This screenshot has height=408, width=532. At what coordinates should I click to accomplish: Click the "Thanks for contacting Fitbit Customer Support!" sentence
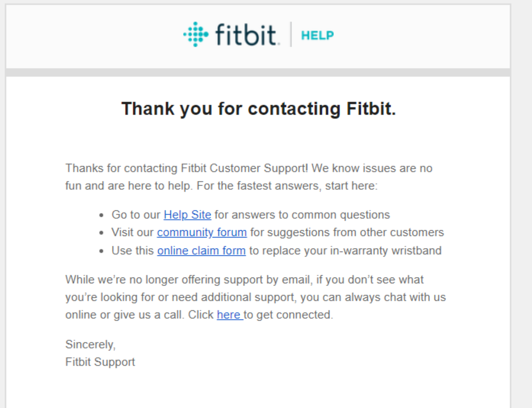tap(187, 168)
